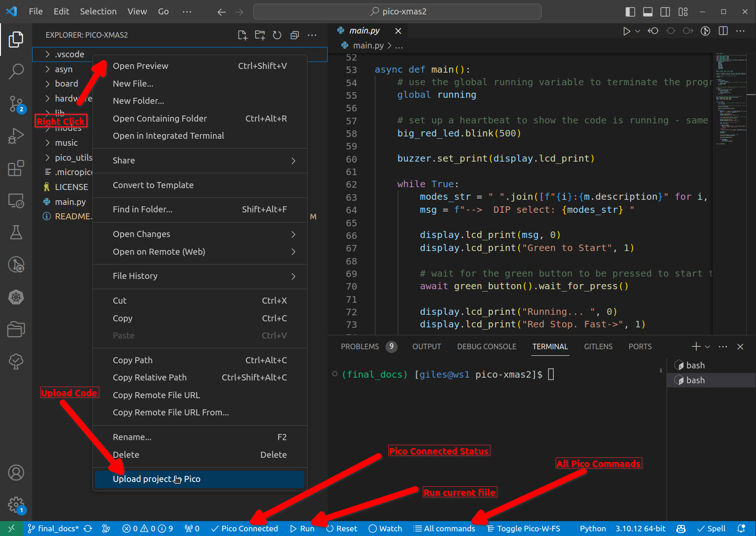
Task: Open the Manage settings gear
Action: [x=16, y=505]
